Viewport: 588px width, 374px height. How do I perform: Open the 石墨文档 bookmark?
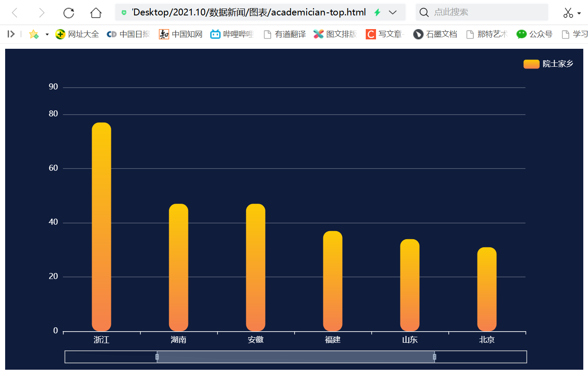tap(435, 34)
